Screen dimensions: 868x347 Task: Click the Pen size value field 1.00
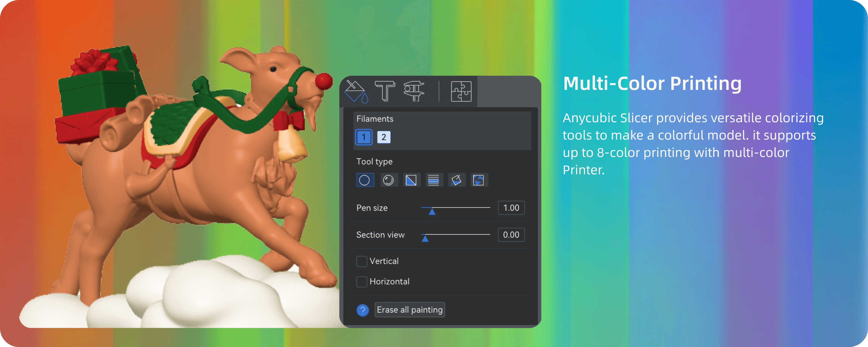click(x=511, y=208)
